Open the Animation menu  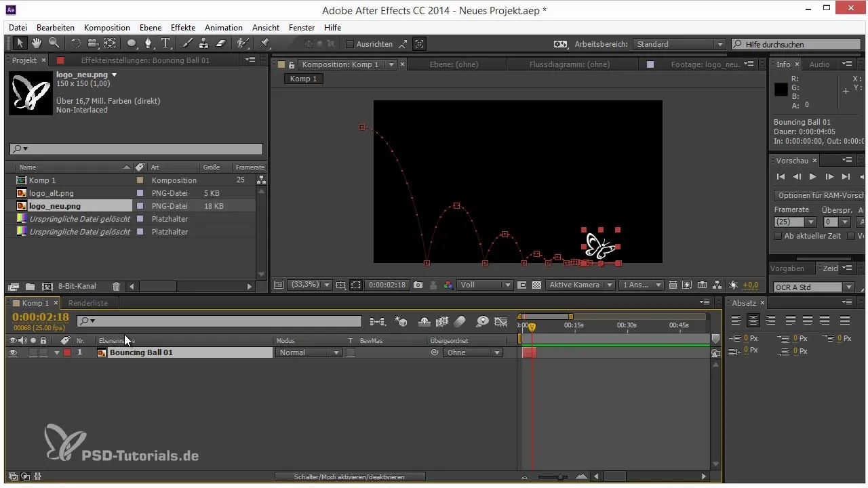(224, 28)
